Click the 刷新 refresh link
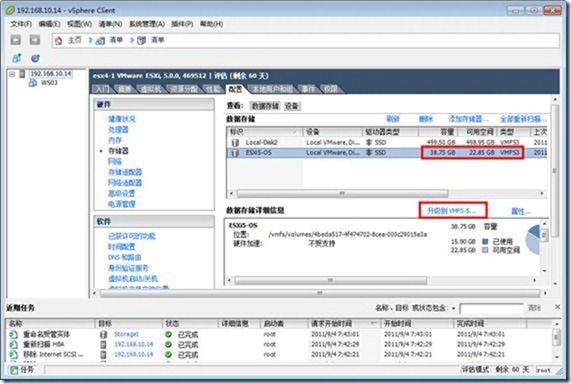 [x=393, y=119]
